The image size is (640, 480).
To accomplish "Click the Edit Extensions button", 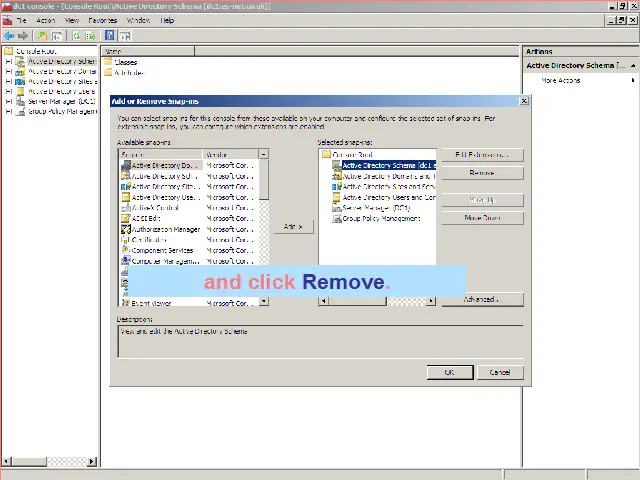I will pyautogui.click(x=482, y=155).
